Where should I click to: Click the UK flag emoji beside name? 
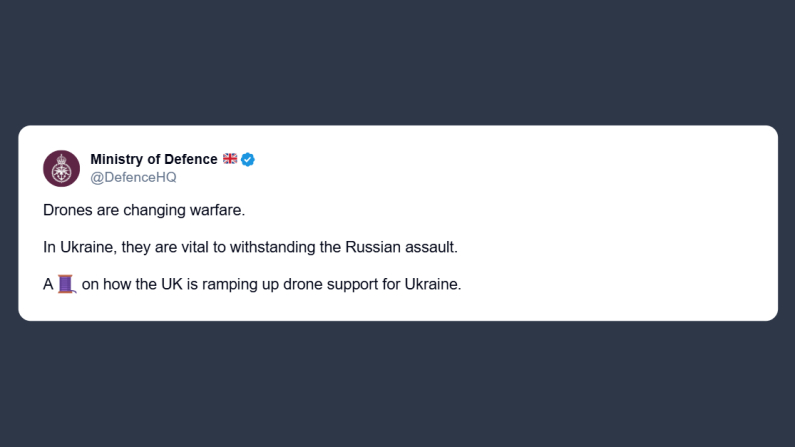click(x=230, y=159)
